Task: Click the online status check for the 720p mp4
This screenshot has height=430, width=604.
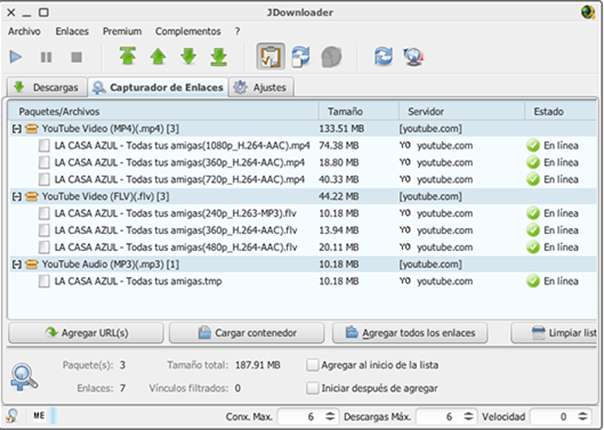Action: pos(533,180)
